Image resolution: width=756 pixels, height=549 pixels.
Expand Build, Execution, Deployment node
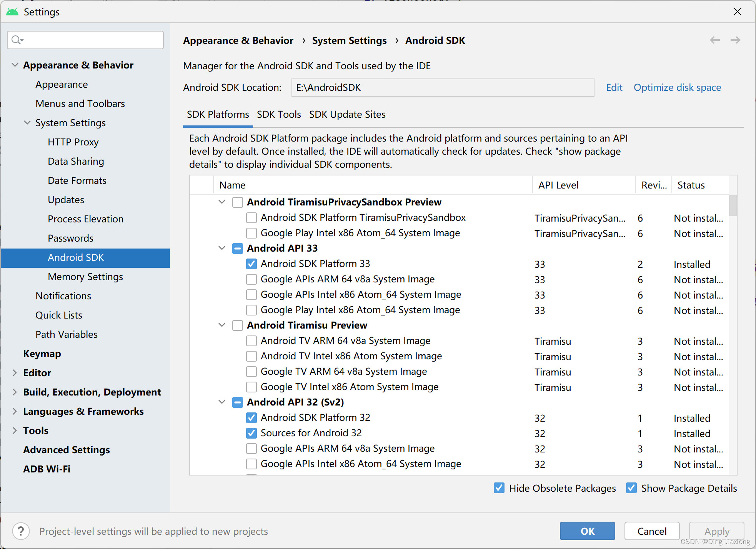coord(15,392)
